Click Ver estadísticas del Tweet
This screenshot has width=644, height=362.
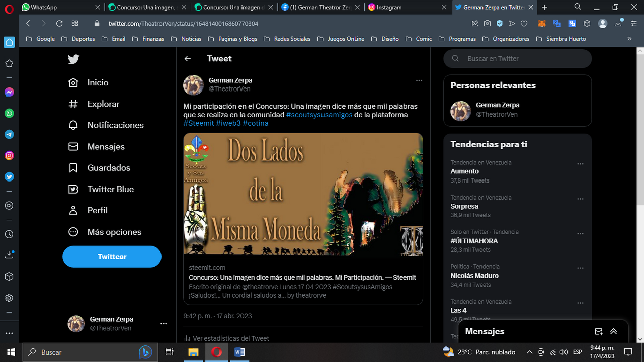click(x=226, y=338)
